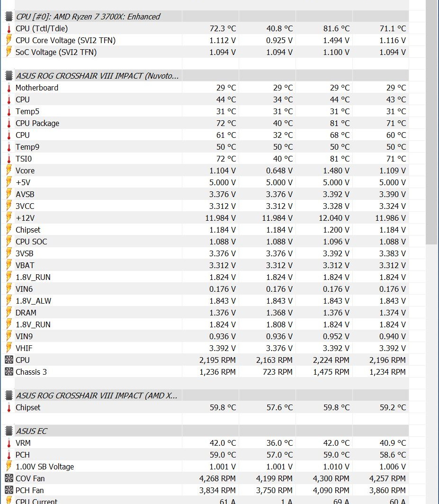This screenshot has height=504, width=439.
Task: Click the lightning icon for CPU SOC
Action: (x=9, y=242)
